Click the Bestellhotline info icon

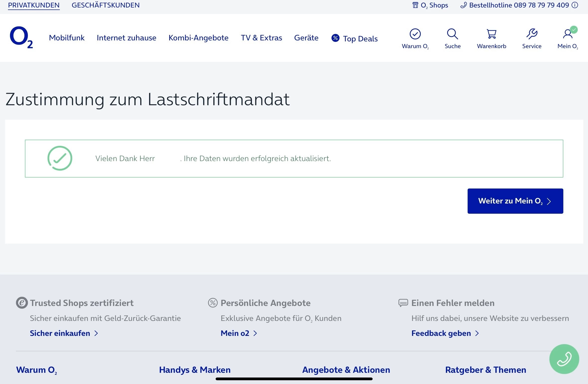point(575,5)
